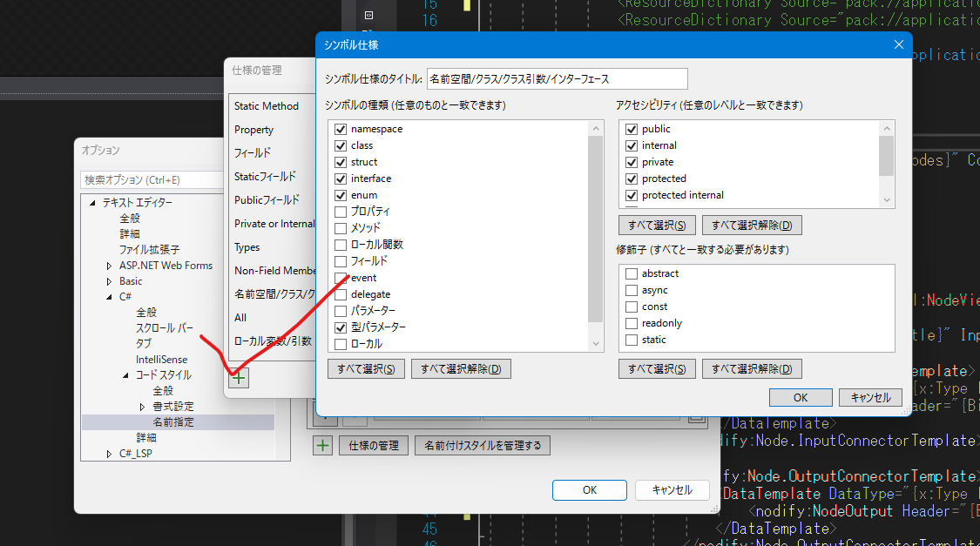Screen dimensions: 980x546
Task: Collapse the C# tree node
Action: 111,296
